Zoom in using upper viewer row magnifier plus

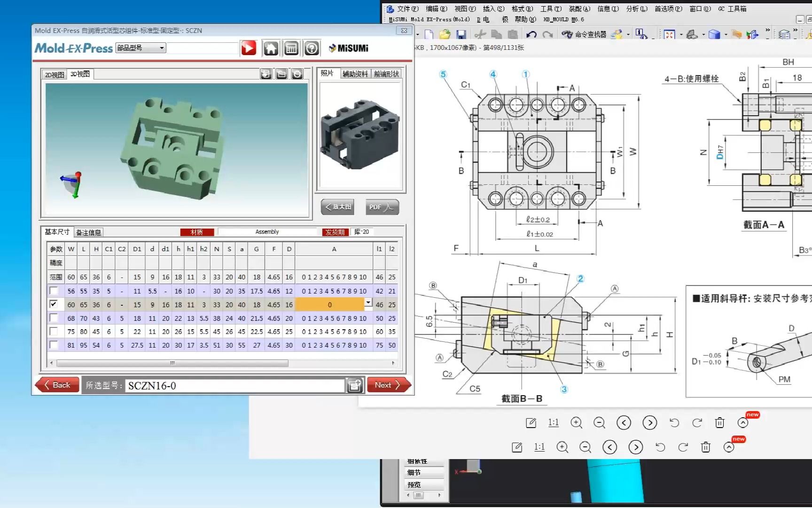[x=577, y=423]
